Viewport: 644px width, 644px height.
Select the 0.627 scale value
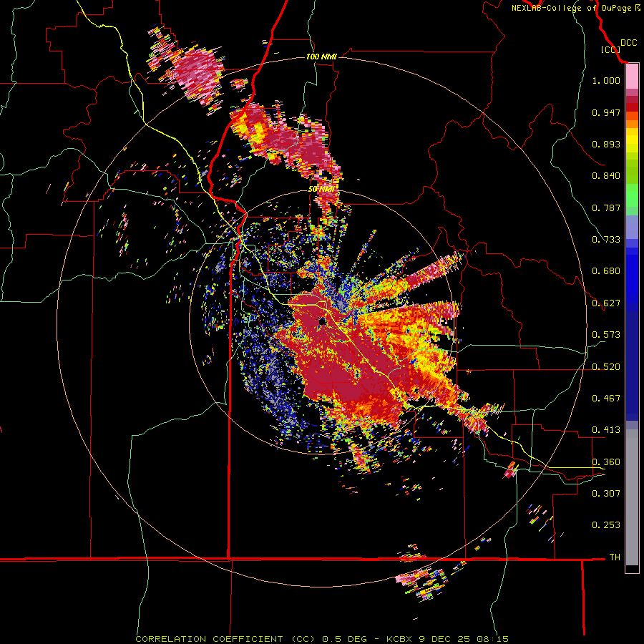click(x=606, y=303)
